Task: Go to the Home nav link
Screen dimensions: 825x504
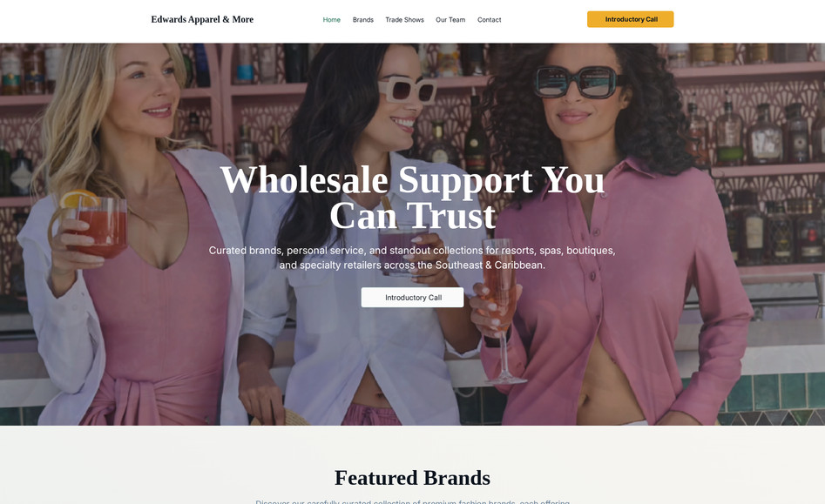Action: pyautogui.click(x=331, y=20)
